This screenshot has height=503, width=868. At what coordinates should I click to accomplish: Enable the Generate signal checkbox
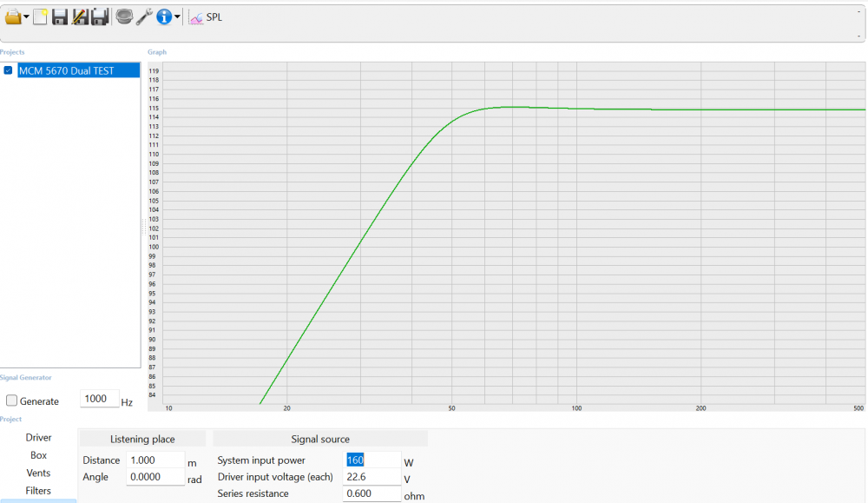(12, 401)
